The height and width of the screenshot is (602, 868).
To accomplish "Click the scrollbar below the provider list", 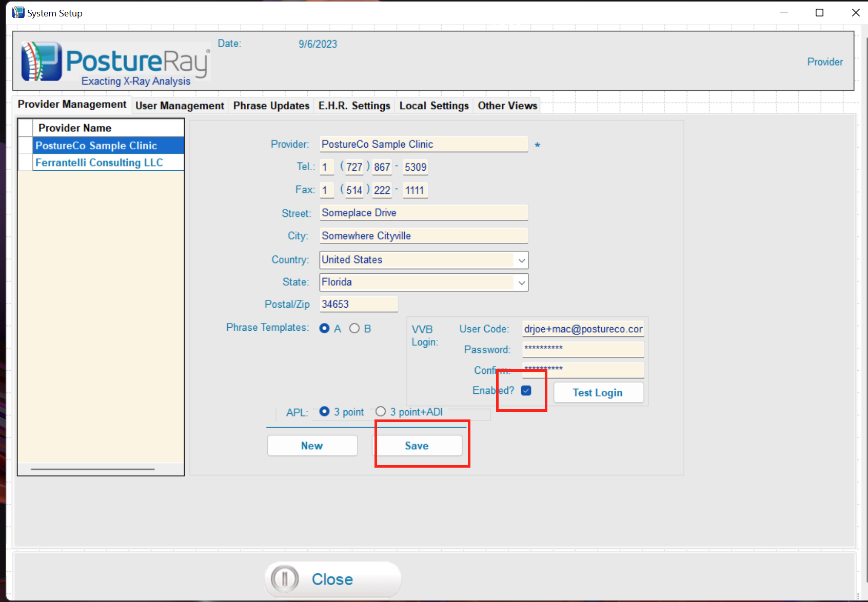I will [92, 469].
